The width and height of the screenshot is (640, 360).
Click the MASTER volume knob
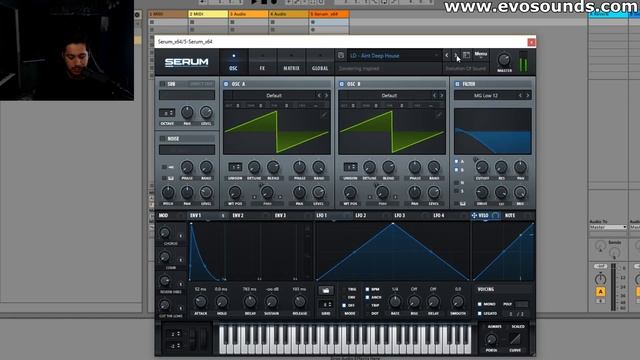pos(504,60)
